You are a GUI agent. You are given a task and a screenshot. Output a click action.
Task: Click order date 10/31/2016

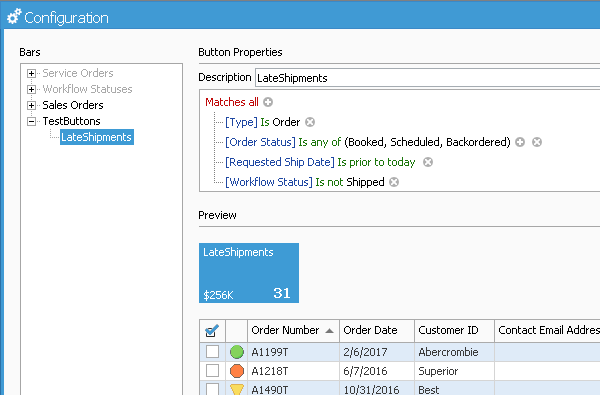(x=377, y=389)
